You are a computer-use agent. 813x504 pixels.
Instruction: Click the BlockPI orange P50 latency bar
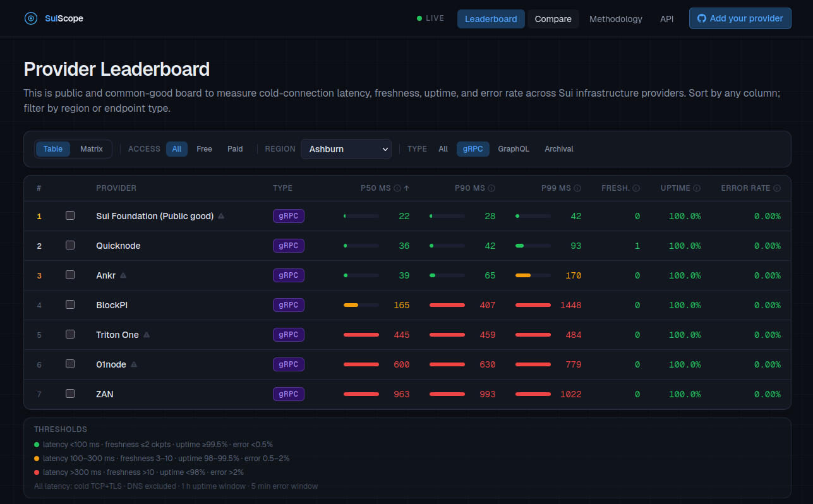click(361, 305)
